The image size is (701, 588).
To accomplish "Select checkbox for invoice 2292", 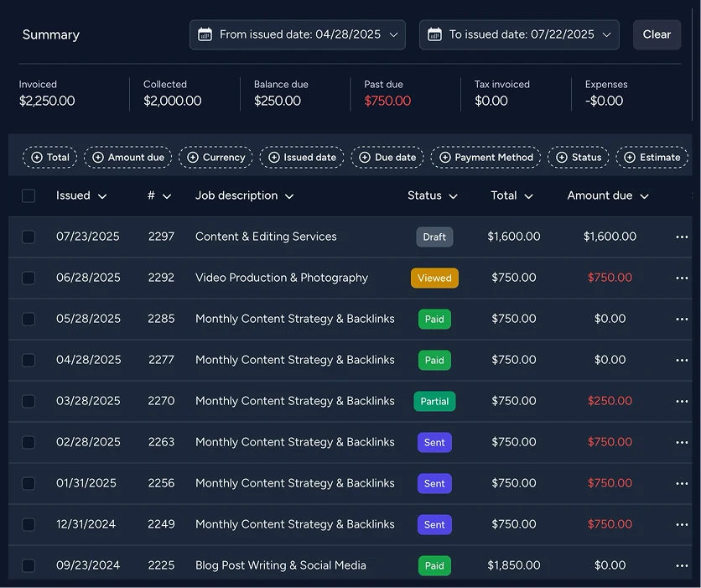I will point(29,278).
